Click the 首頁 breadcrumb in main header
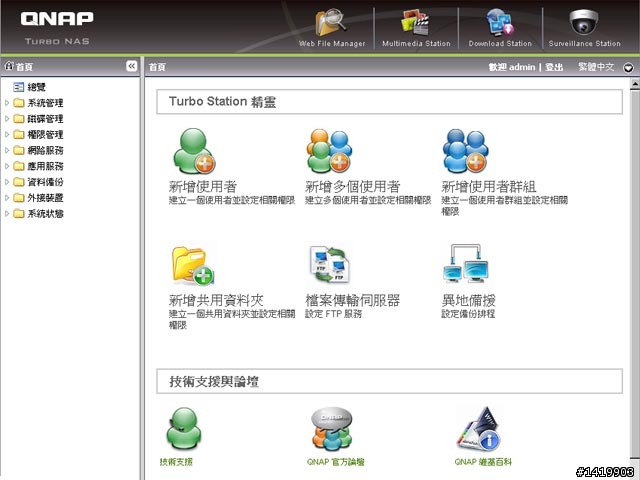Screen dimensions: 640x480 click(x=157, y=67)
